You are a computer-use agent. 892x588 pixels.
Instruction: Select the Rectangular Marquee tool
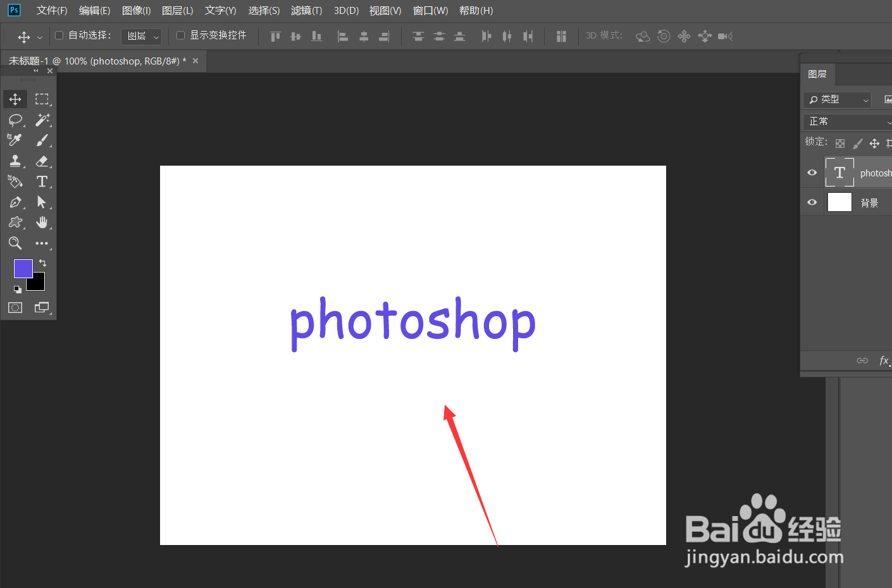(42, 99)
